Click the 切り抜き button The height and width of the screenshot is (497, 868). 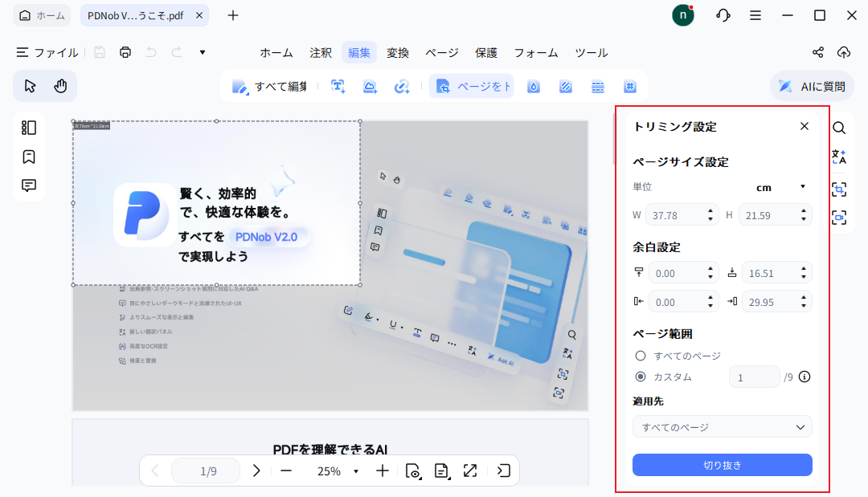coord(722,465)
